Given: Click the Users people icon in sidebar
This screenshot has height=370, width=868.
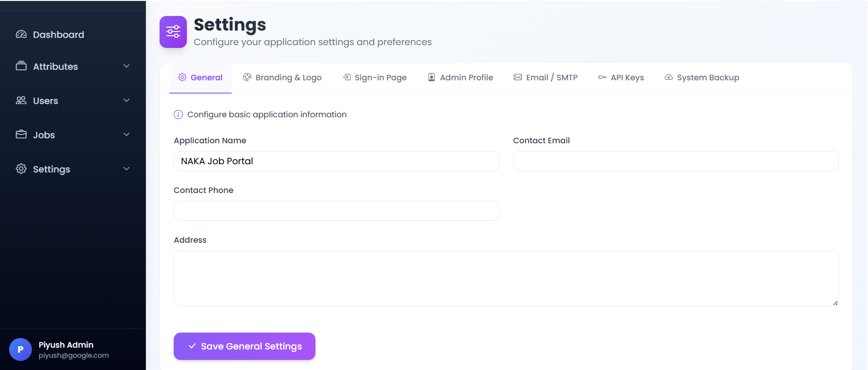Looking at the screenshot, I should [x=21, y=100].
